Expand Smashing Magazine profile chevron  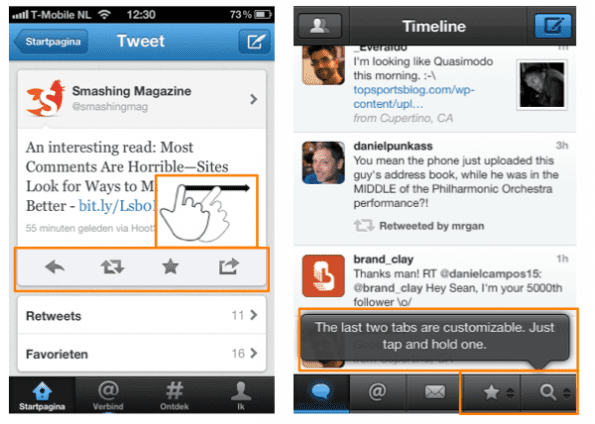click(253, 99)
